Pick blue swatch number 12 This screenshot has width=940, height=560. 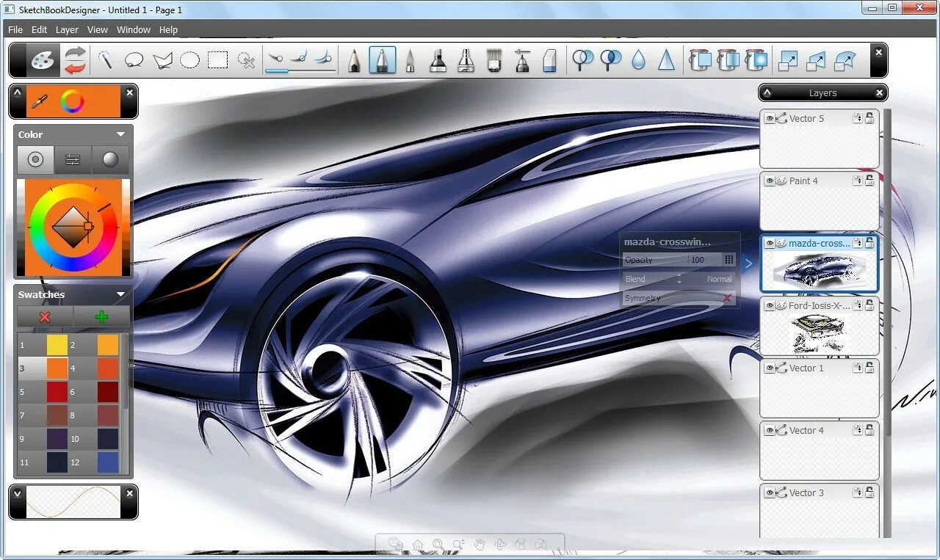coord(108,462)
